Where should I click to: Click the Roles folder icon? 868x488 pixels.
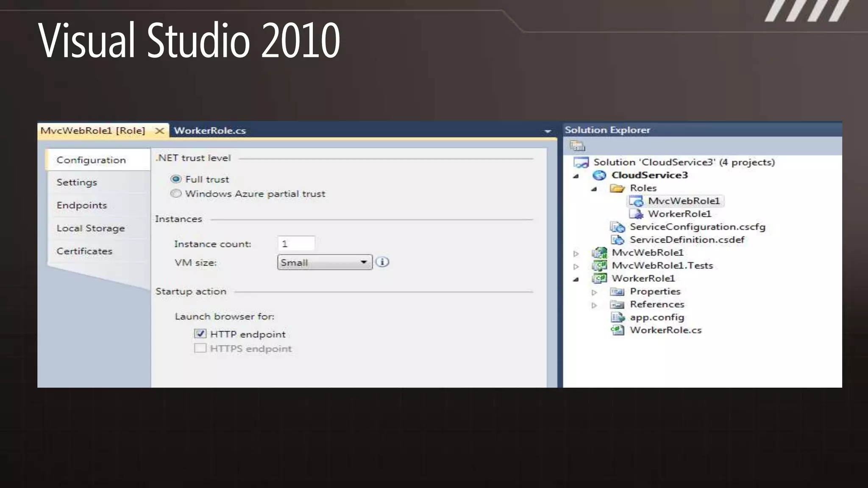tap(617, 188)
